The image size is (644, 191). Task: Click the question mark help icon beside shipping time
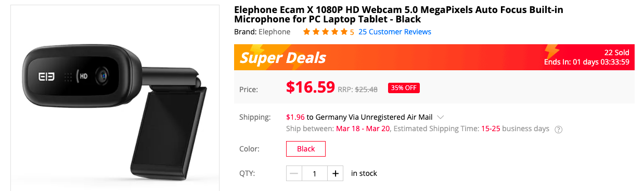click(559, 130)
